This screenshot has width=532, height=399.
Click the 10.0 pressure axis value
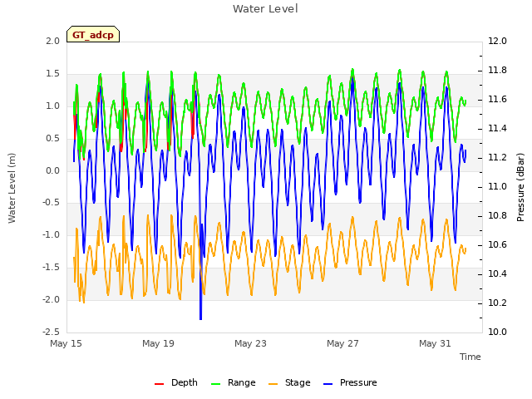497,332
